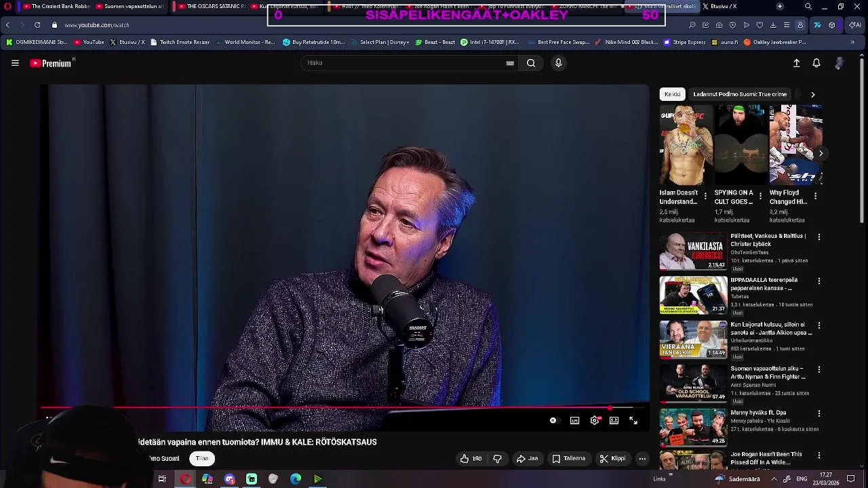Open the upload/create video icon

click(x=797, y=63)
